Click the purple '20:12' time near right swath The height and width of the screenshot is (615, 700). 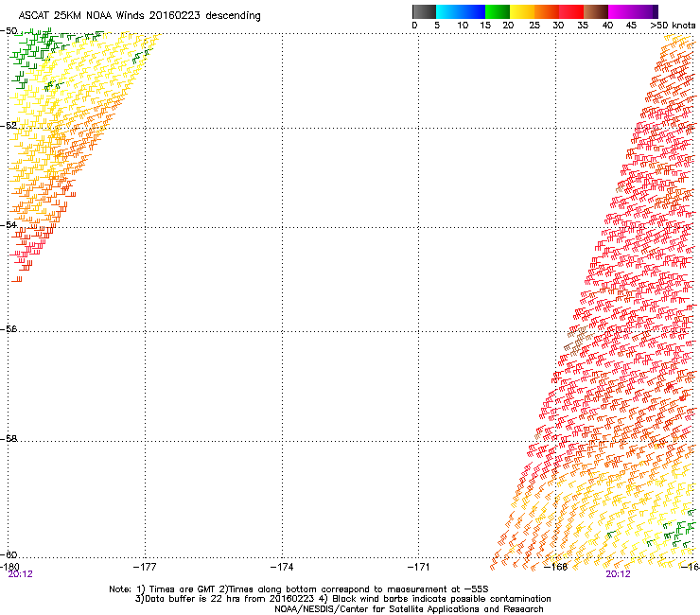point(618,574)
